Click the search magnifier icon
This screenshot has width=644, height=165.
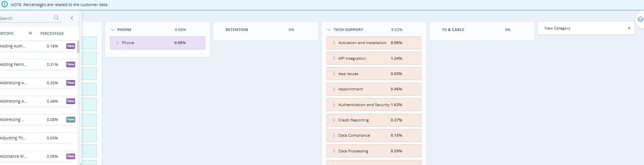coord(56,18)
